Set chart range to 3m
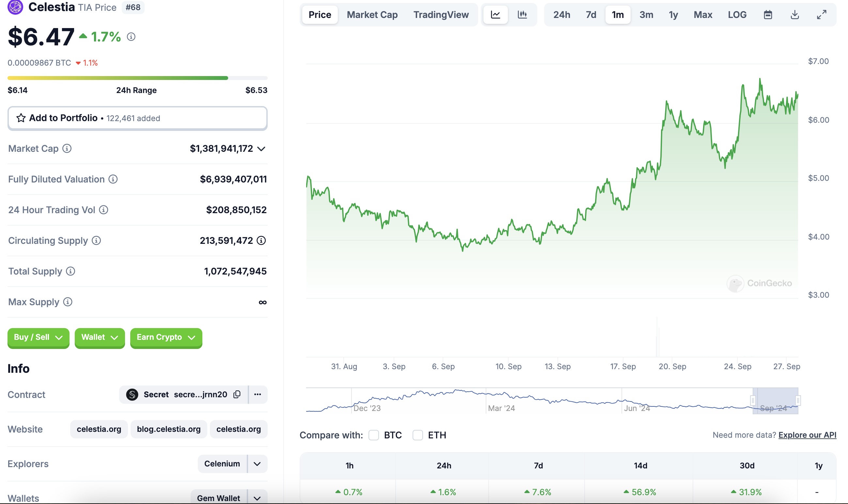Viewport: 848px width, 504px height. click(x=646, y=15)
